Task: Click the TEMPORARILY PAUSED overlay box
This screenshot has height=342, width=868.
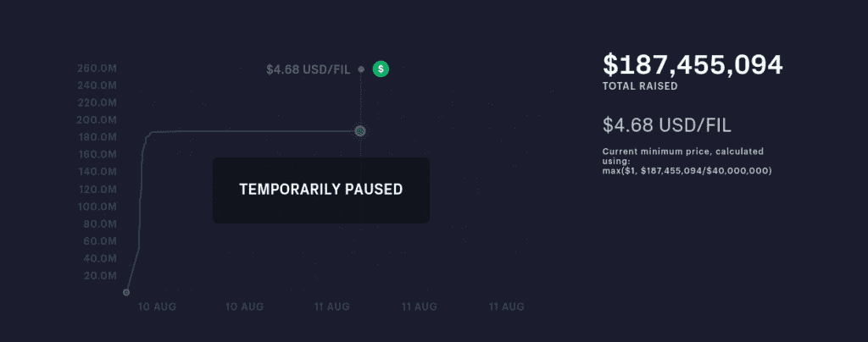Action: click(321, 190)
